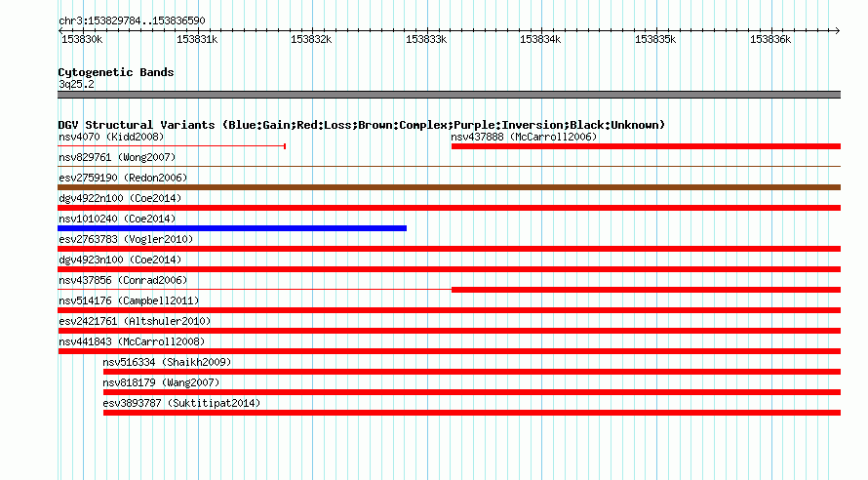
Task: Click the red dgv4923n100 loss bar
Action: [x=449, y=269]
